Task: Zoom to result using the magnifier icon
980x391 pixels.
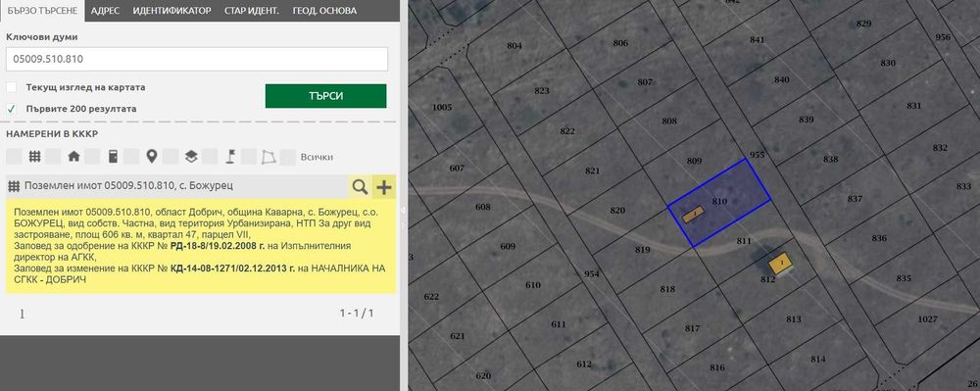Action: 360,186
